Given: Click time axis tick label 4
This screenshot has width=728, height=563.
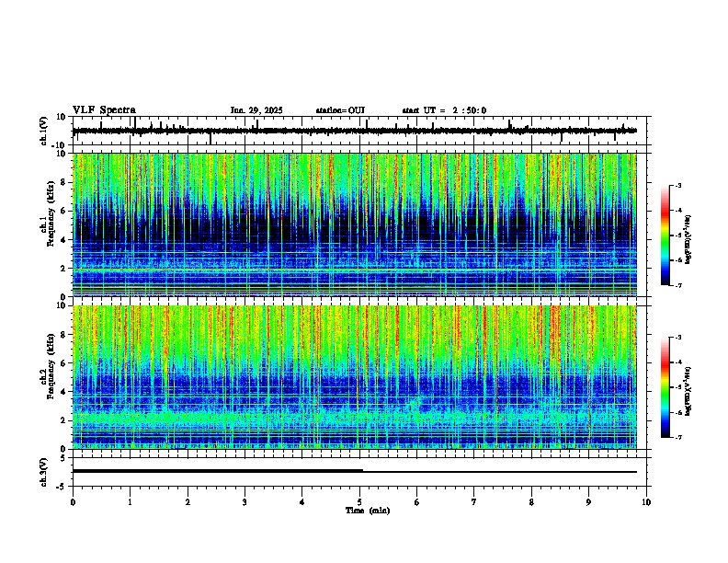Looking at the screenshot, I should 302,502.
